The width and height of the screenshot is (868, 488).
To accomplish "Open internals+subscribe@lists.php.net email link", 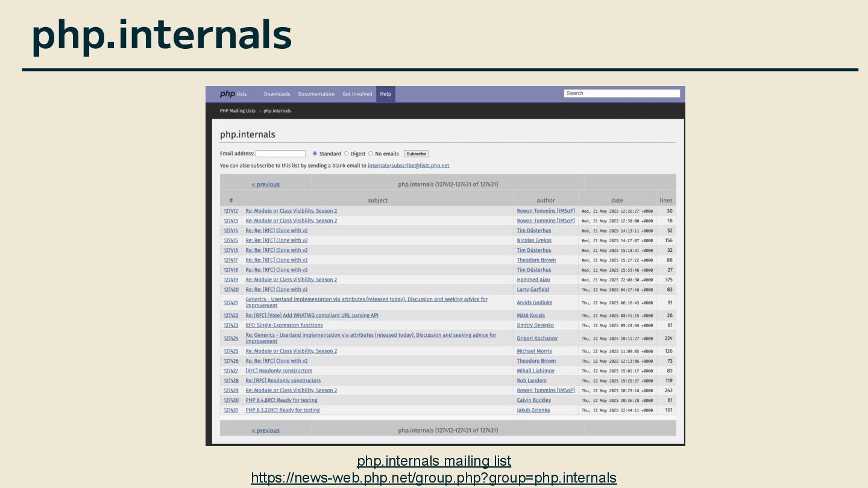I will click(408, 166).
